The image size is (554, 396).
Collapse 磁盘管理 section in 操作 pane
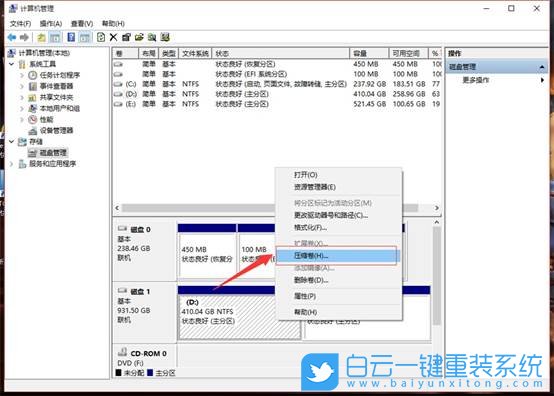[x=542, y=67]
